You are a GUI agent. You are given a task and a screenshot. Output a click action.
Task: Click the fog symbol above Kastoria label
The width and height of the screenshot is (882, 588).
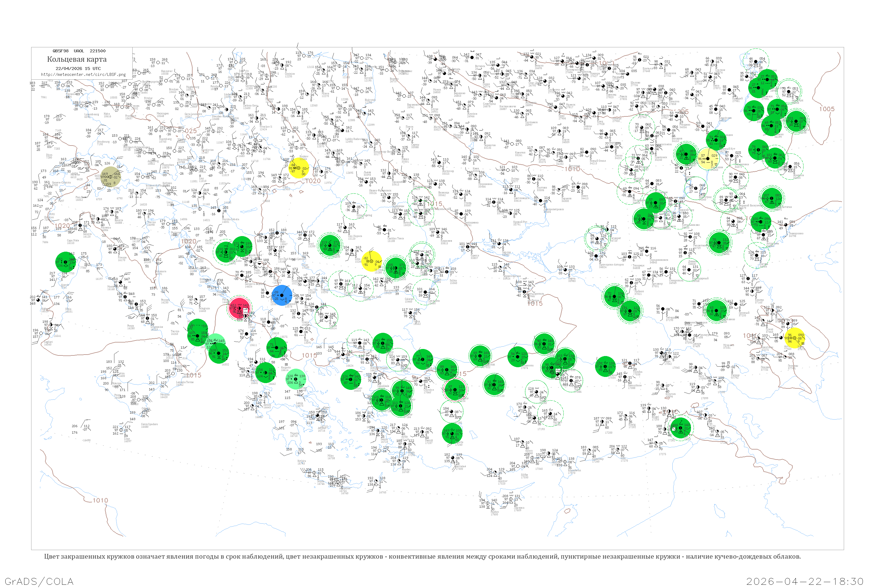(x=286, y=364)
